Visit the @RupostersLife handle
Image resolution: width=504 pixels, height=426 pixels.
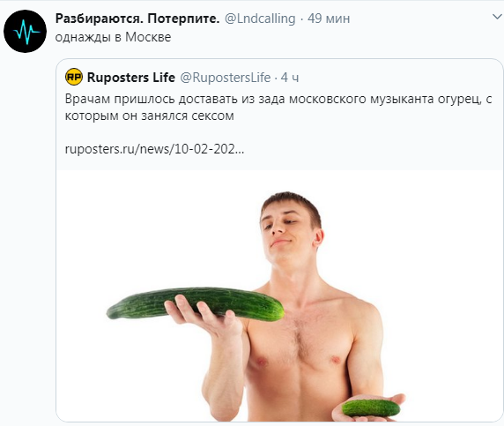(x=225, y=78)
